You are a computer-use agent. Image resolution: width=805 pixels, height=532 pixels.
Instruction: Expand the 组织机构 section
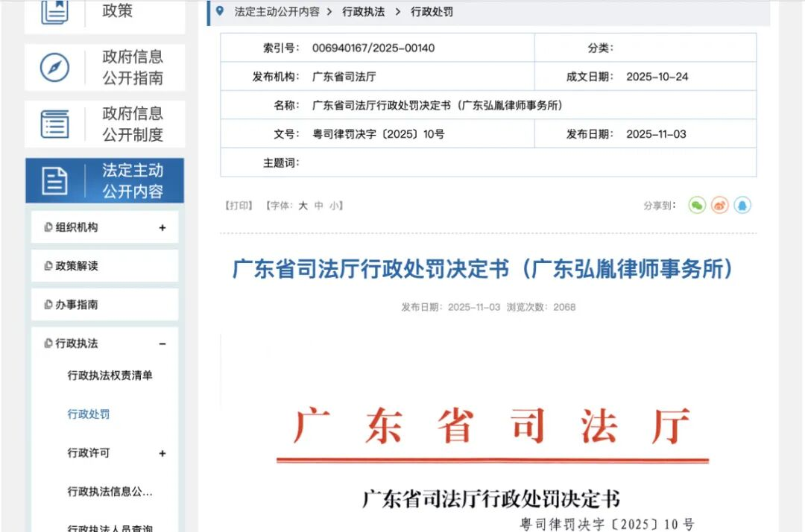162,227
